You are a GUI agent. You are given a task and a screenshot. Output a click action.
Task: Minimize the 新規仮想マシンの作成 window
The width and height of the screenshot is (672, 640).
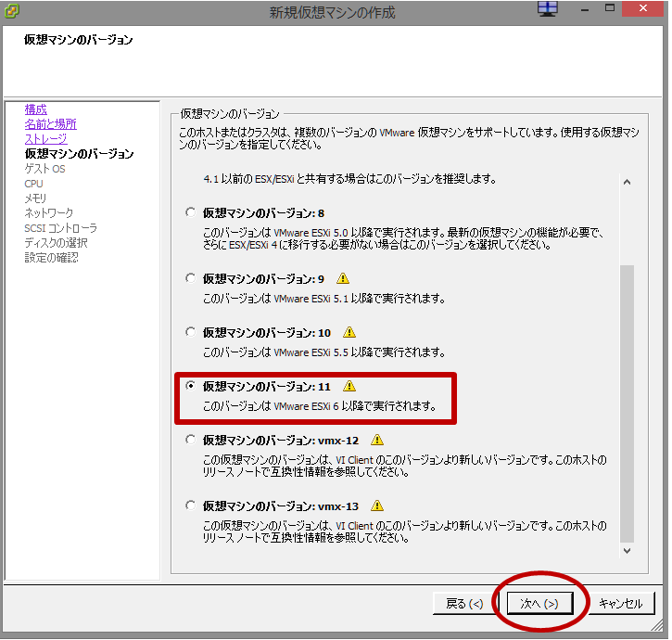click(585, 9)
